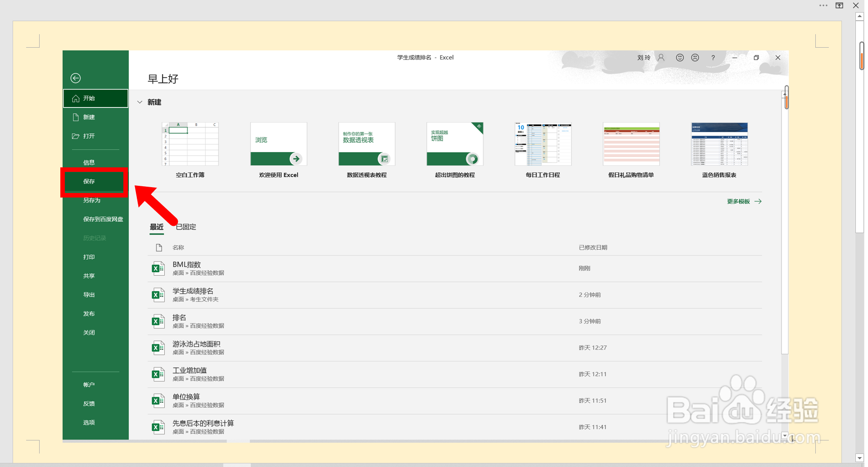Collapse the 新建 section chevron

pos(140,103)
